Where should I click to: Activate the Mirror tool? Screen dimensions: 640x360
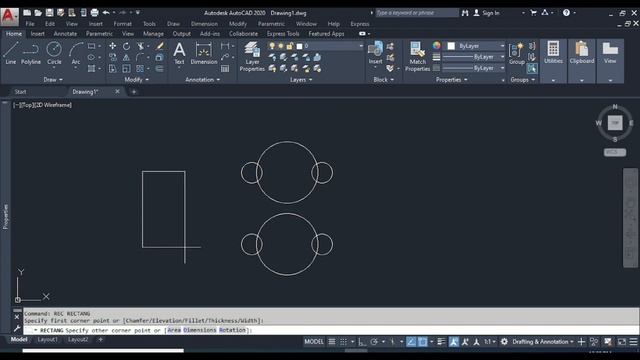tap(127, 57)
